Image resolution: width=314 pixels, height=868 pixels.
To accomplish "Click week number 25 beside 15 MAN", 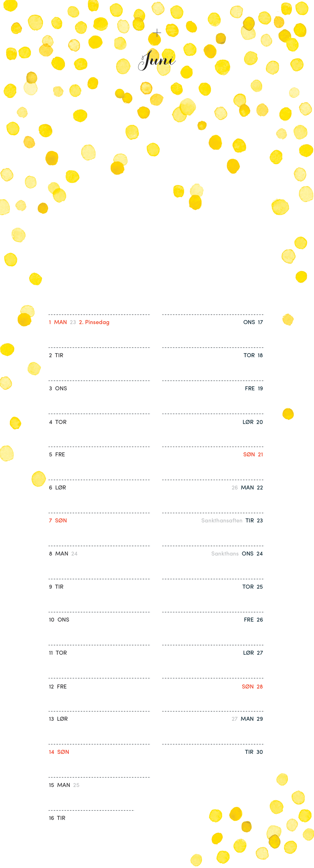I will 76,785.
